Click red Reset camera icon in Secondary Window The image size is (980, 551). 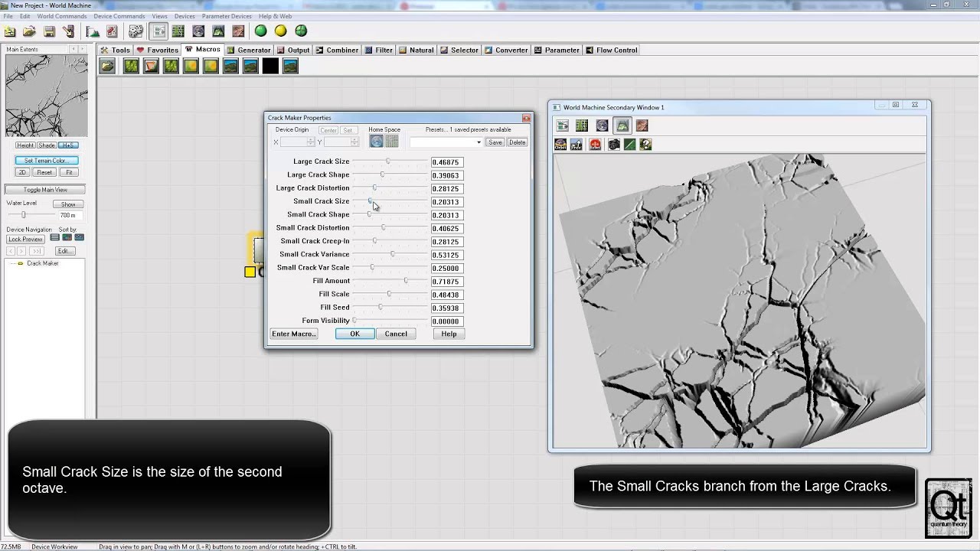[596, 144]
